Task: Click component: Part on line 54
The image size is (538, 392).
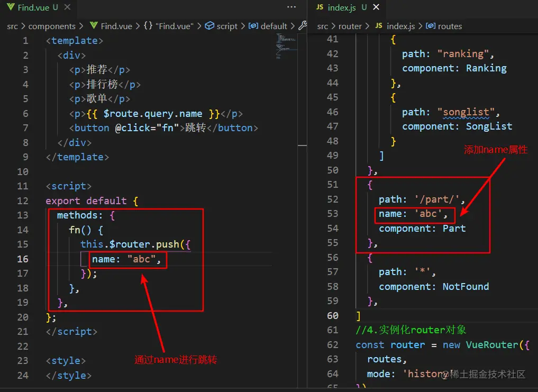Action: (x=422, y=229)
